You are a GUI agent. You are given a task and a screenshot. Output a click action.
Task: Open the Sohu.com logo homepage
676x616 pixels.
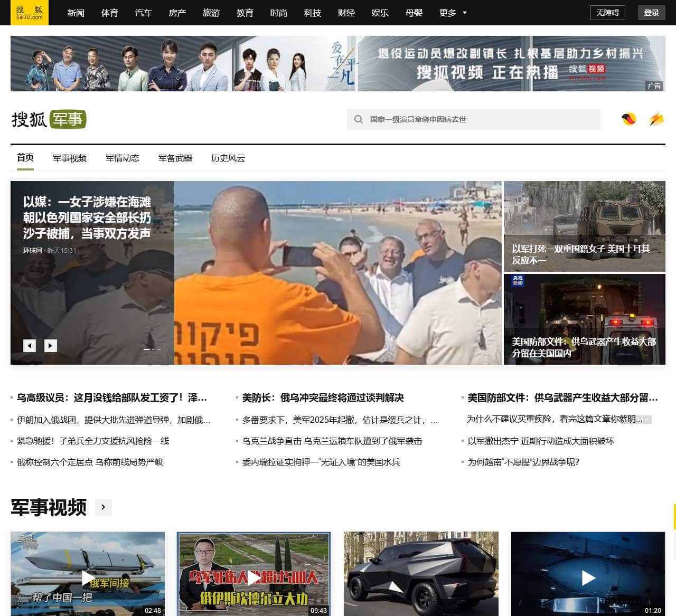(x=30, y=13)
